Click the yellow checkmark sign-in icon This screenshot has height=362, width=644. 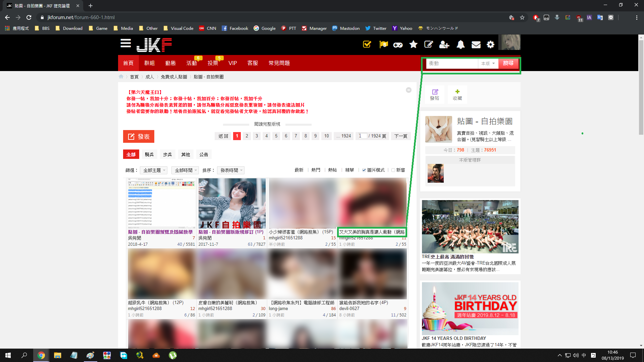tap(367, 44)
